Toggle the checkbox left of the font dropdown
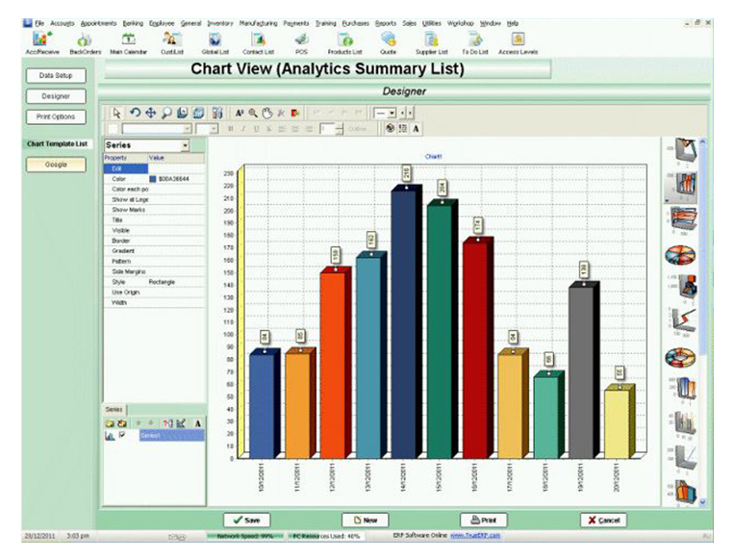Image resolution: width=733 pixels, height=560 pixels. click(113, 128)
